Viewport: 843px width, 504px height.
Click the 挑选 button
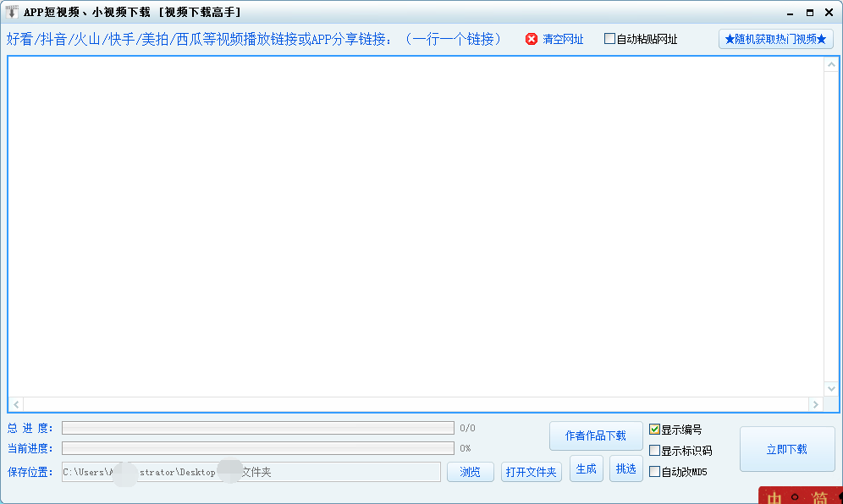[x=625, y=469]
